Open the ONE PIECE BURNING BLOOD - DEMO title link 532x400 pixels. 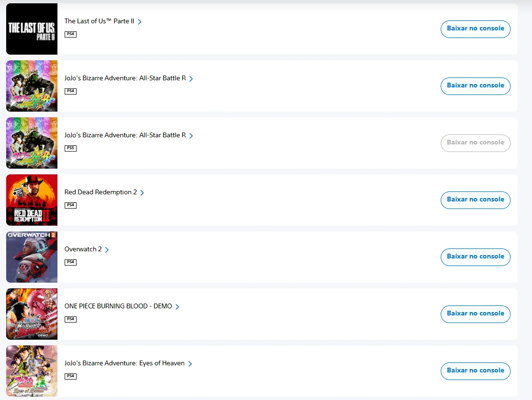tap(118, 306)
